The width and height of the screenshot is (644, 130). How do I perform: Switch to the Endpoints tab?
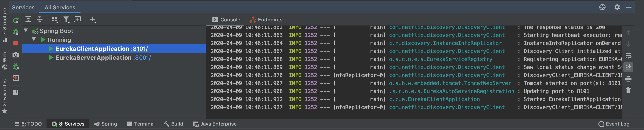(266, 20)
